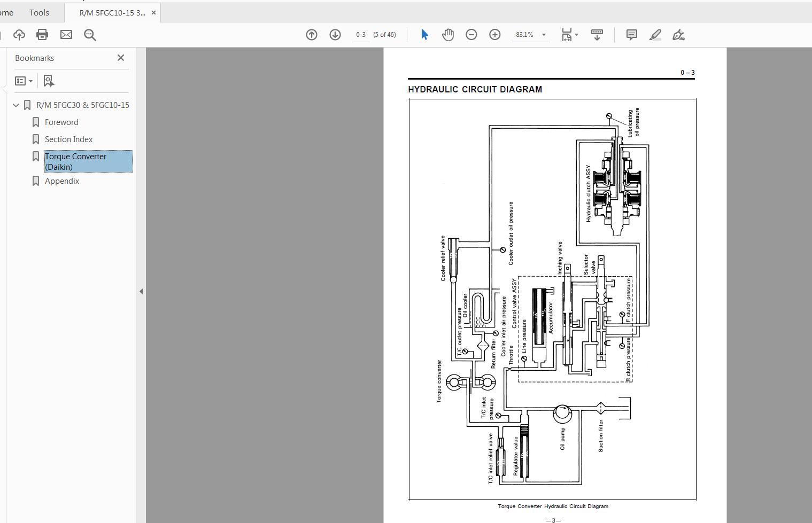
Task: Jump to the Appendix bookmark
Action: 62,181
